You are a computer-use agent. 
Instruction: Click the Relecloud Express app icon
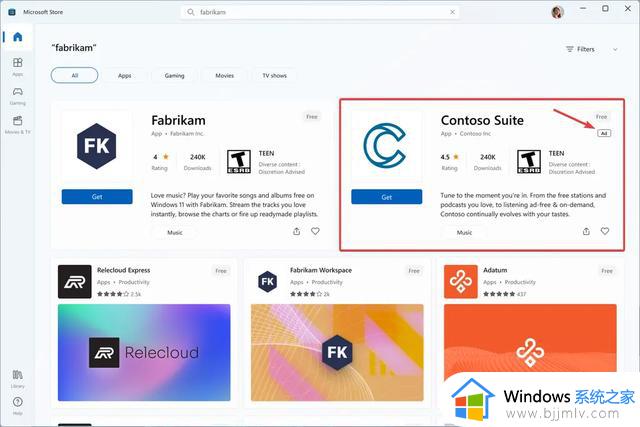tap(75, 282)
